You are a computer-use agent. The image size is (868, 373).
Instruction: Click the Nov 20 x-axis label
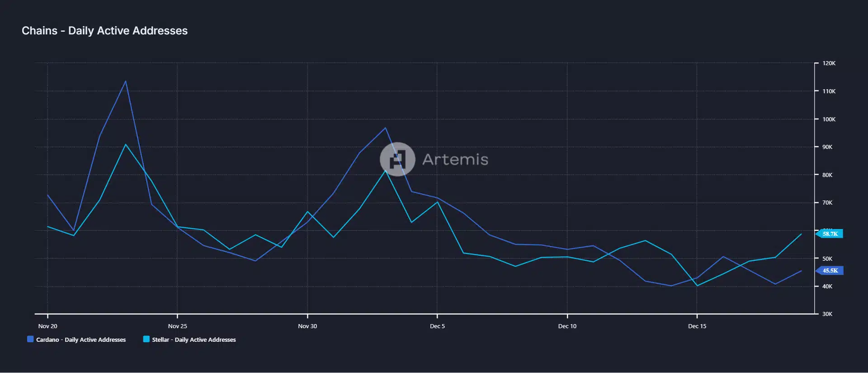[47, 326]
